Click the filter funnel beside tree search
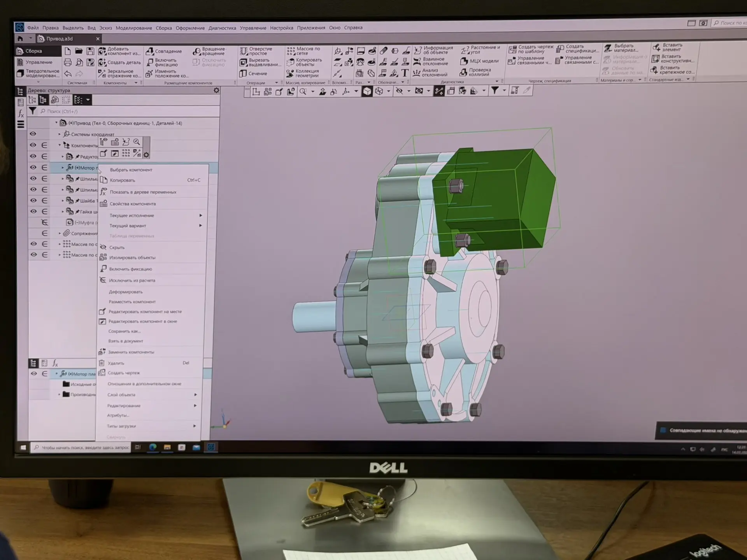 point(33,111)
